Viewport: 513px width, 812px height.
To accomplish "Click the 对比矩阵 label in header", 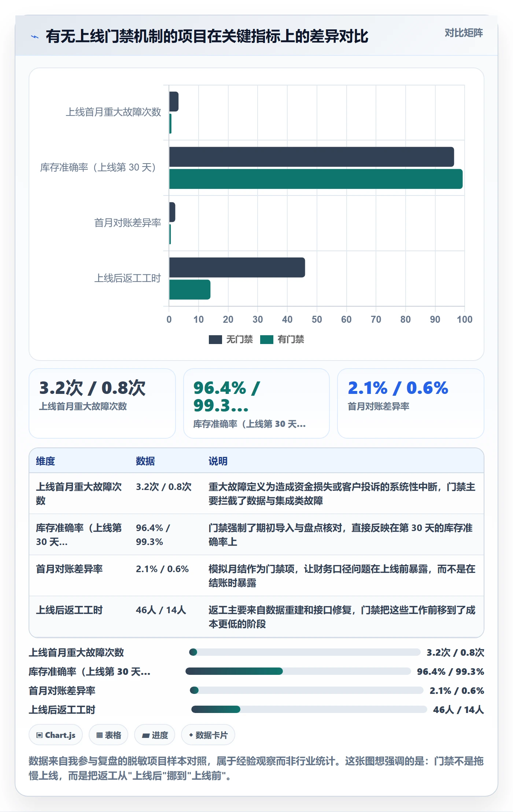I will (x=464, y=33).
